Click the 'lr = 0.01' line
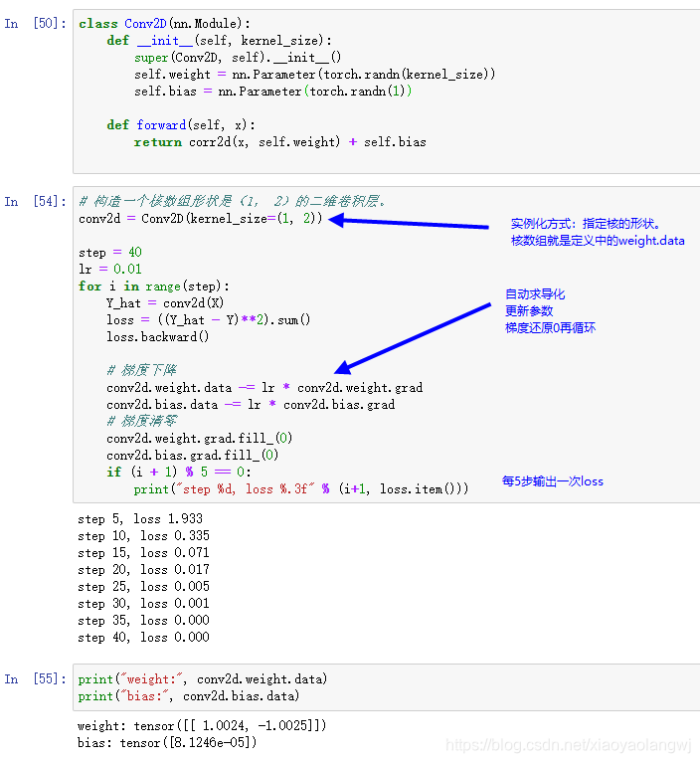The width and height of the screenshot is (700, 763). coord(110,270)
